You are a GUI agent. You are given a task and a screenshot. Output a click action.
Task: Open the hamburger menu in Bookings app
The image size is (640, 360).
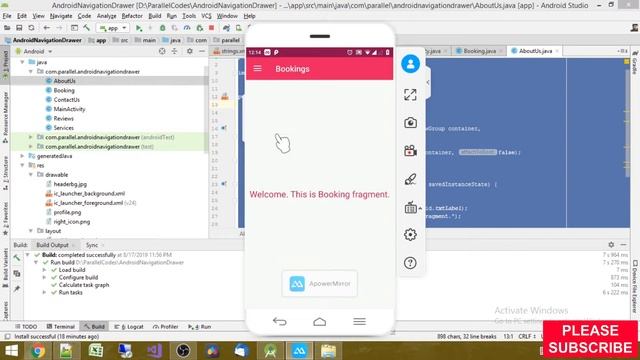pos(258,69)
